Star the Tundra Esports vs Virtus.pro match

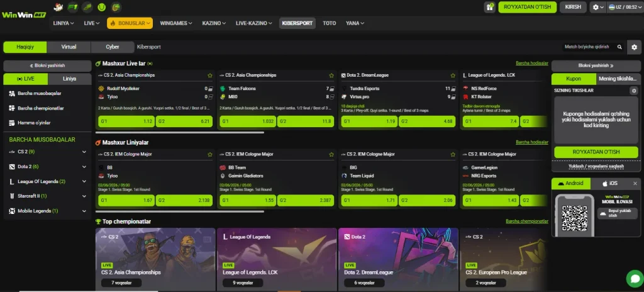click(453, 76)
